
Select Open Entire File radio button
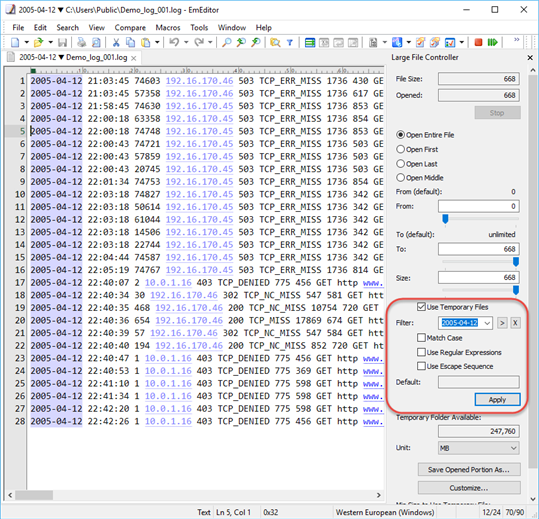tap(400, 135)
